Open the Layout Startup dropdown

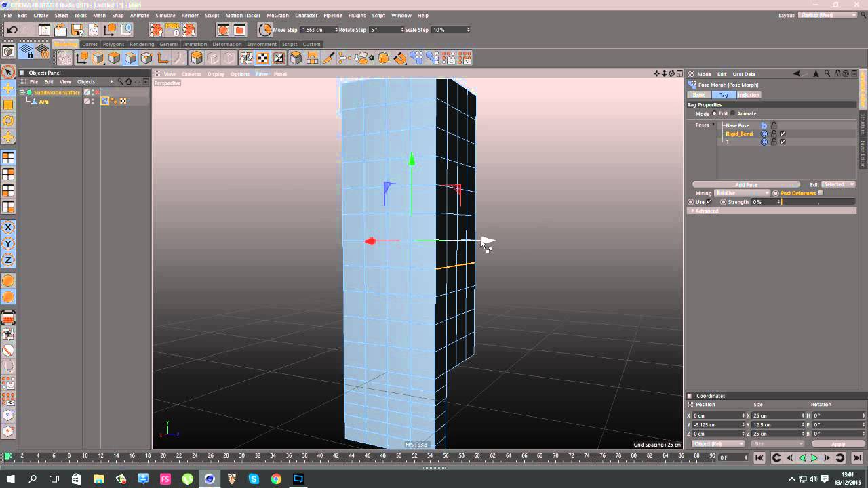pos(828,15)
